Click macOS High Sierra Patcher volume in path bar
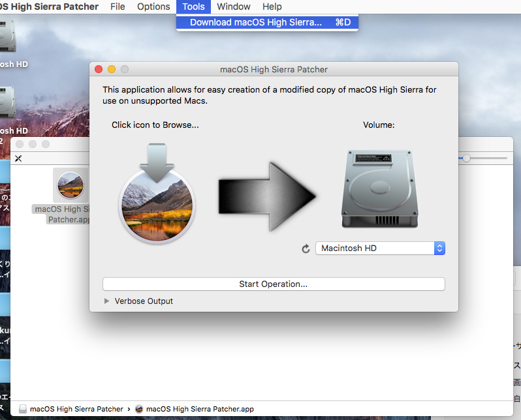Image resolution: width=521 pixels, height=420 pixels. point(71,409)
